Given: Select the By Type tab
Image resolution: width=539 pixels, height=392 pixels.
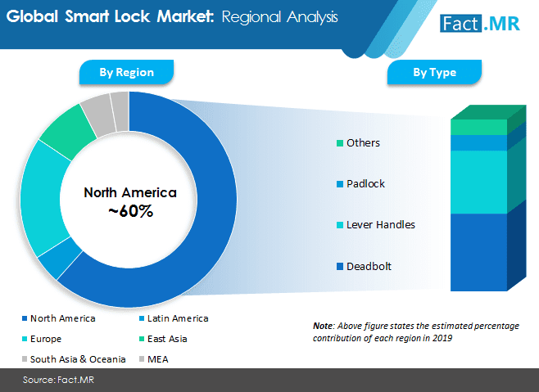Looking at the screenshot, I should click(434, 72).
